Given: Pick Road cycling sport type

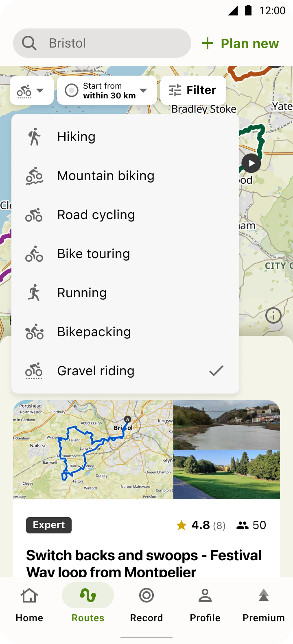Looking at the screenshot, I should [x=125, y=215].
